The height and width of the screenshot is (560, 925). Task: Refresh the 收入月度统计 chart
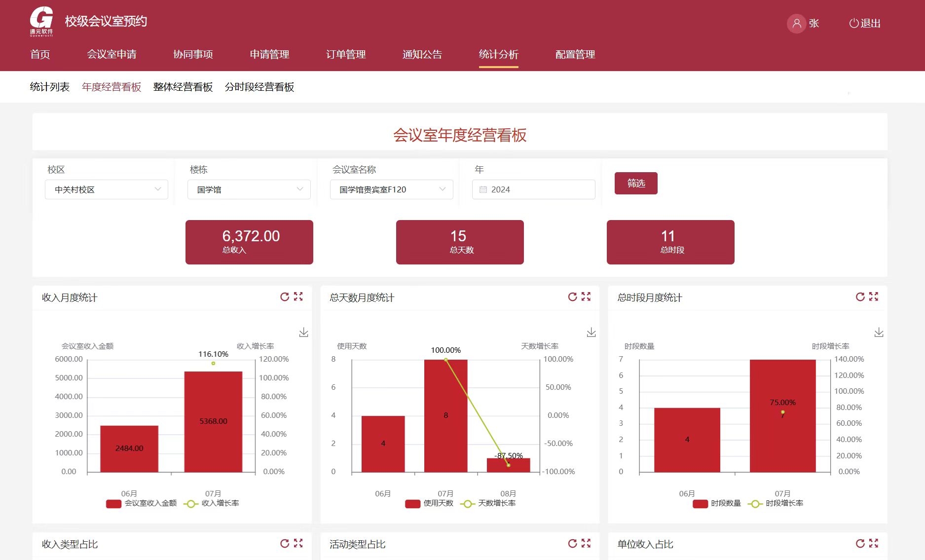click(285, 297)
